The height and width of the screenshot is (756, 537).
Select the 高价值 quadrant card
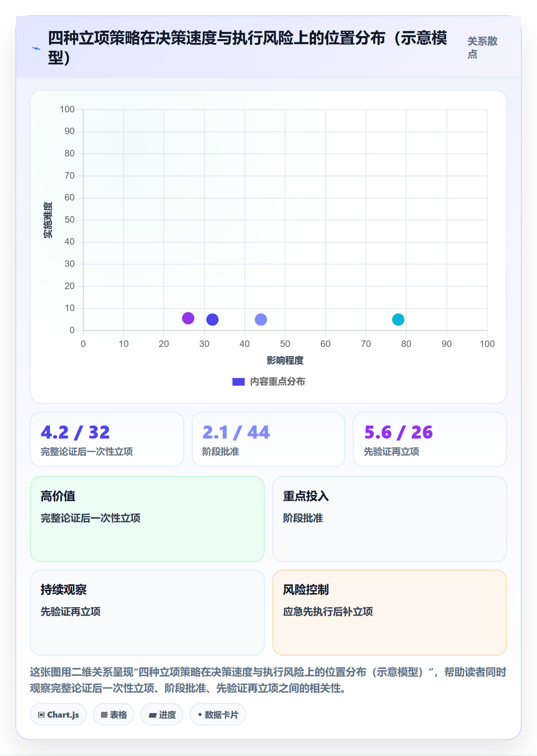click(147, 519)
